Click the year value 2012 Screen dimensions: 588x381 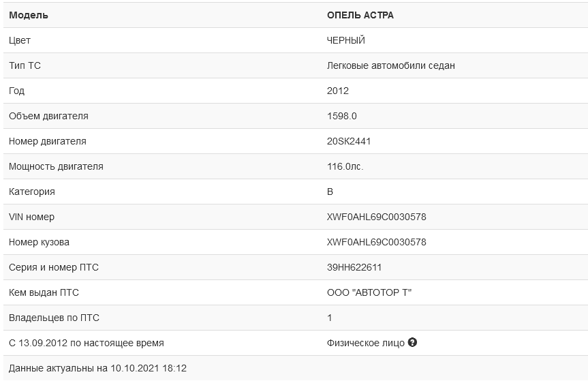coord(337,91)
